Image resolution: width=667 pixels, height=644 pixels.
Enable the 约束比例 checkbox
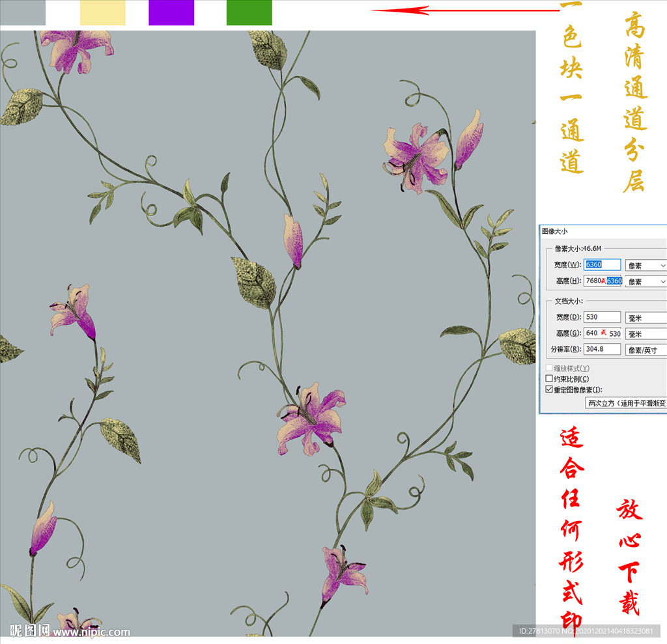tap(548, 379)
